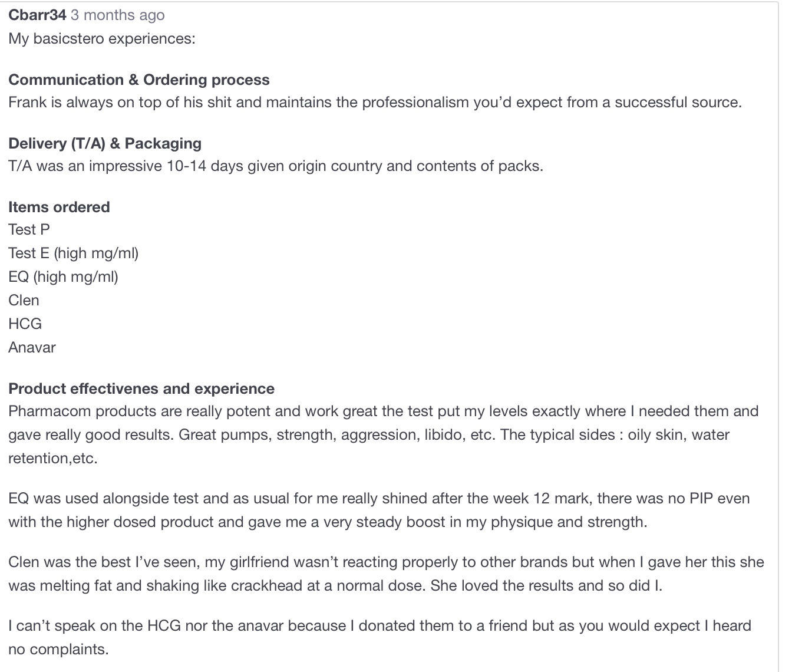Click the 'no complaints.' closing line
The height and width of the screenshot is (672, 792).
tap(59, 650)
